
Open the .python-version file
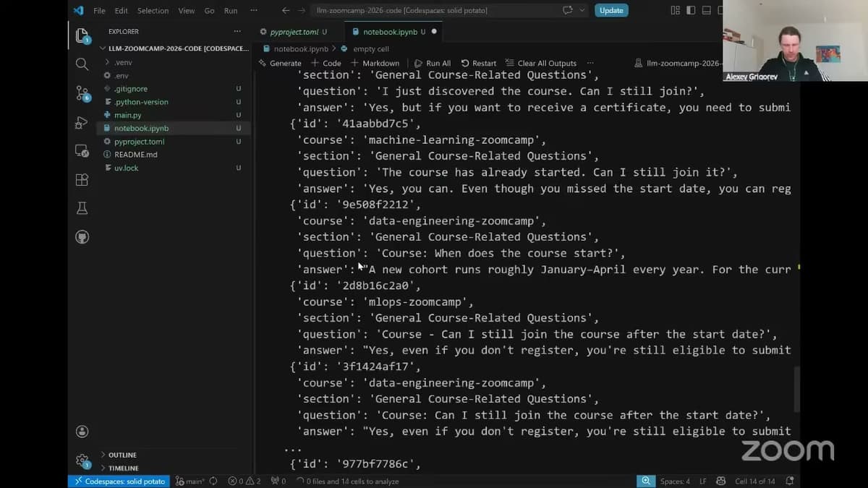click(x=173, y=102)
